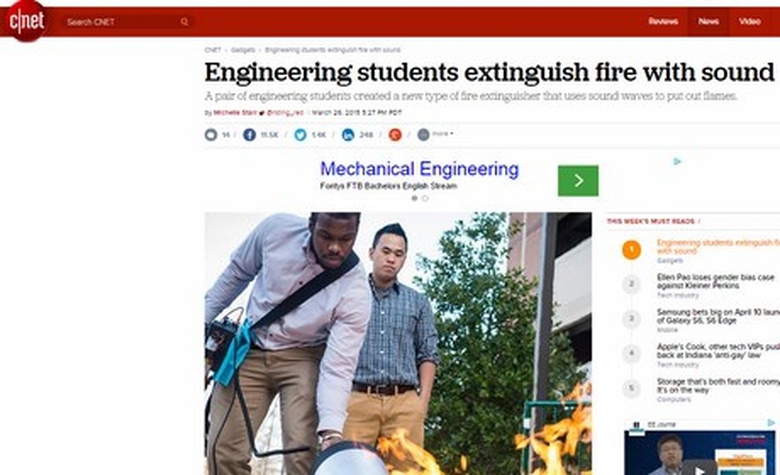780x475 pixels.
Task: Share the article on Facebook
Action: [249, 134]
